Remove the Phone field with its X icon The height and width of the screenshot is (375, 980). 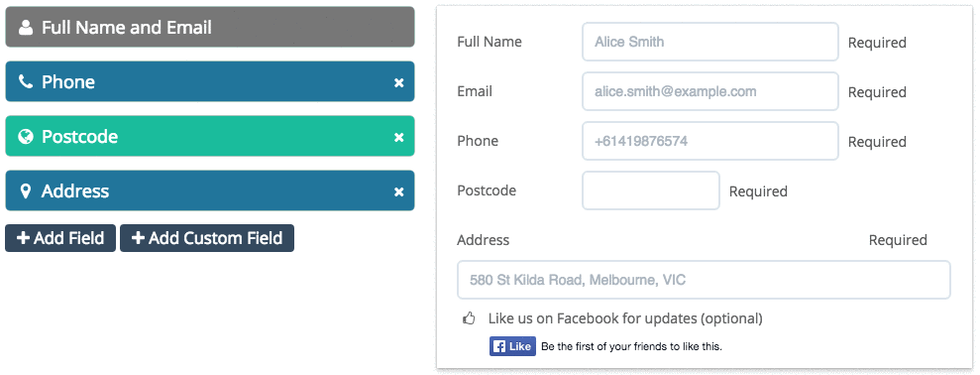click(398, 82)
